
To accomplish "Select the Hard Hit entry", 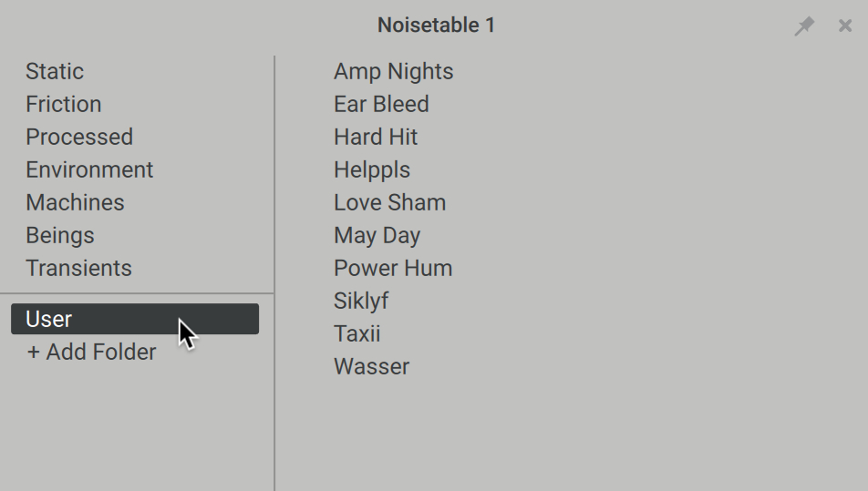I will 376,137.
